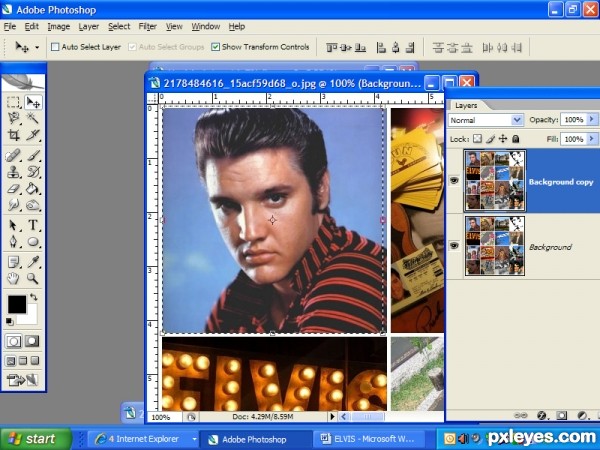
Task: Open the Fill slider arrow
Action: (592, 139)
